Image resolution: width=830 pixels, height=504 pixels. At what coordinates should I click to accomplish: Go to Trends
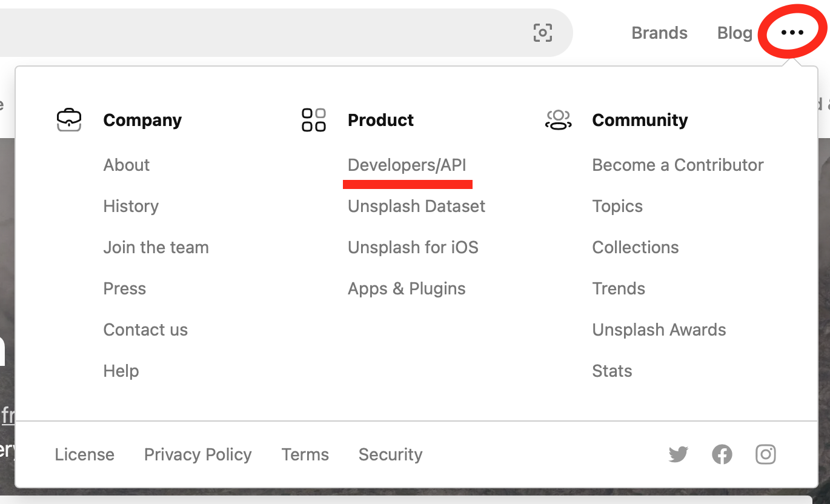click(619, 288)
